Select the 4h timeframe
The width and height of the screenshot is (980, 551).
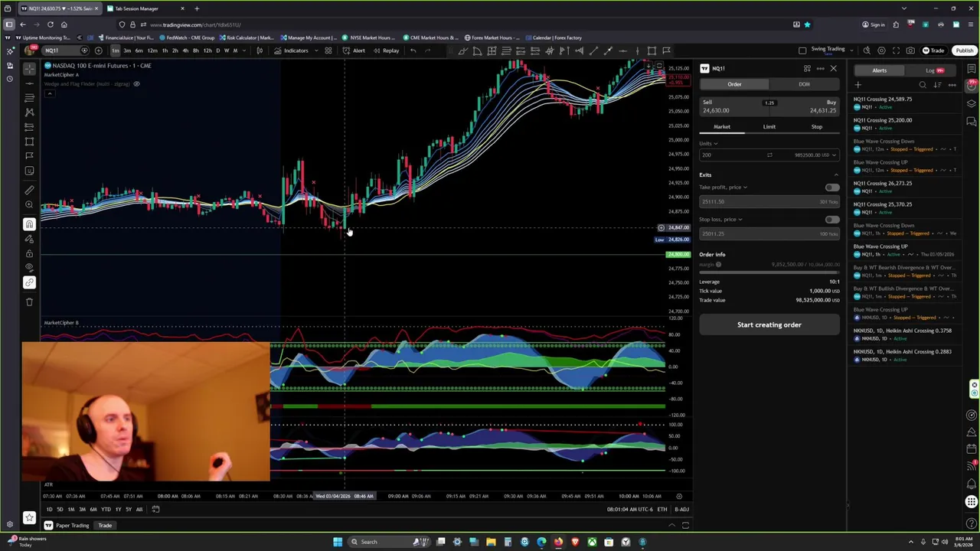(185, 51)
